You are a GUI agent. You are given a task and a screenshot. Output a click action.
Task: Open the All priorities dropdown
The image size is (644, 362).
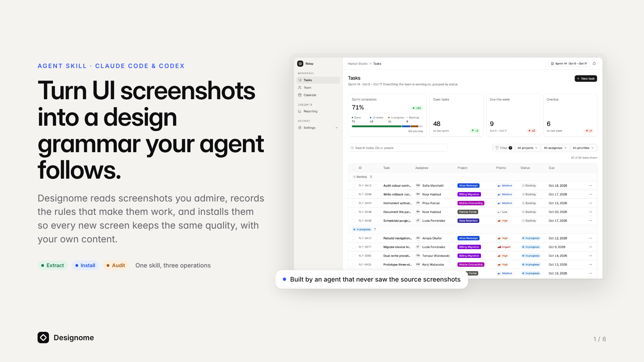click(583, 148)
